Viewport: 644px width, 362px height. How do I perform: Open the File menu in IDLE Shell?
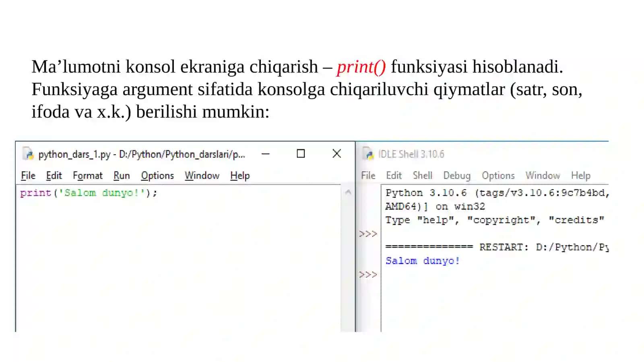click(x=368, y=176)
